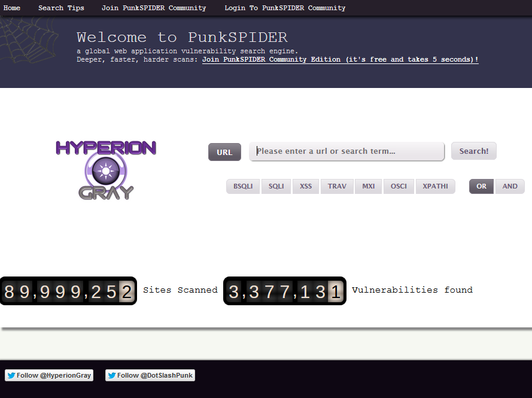The image size is (532, 398).
Task: Click the Welcome to PunkSPIDER heading
Action: (x=182, y=37)
